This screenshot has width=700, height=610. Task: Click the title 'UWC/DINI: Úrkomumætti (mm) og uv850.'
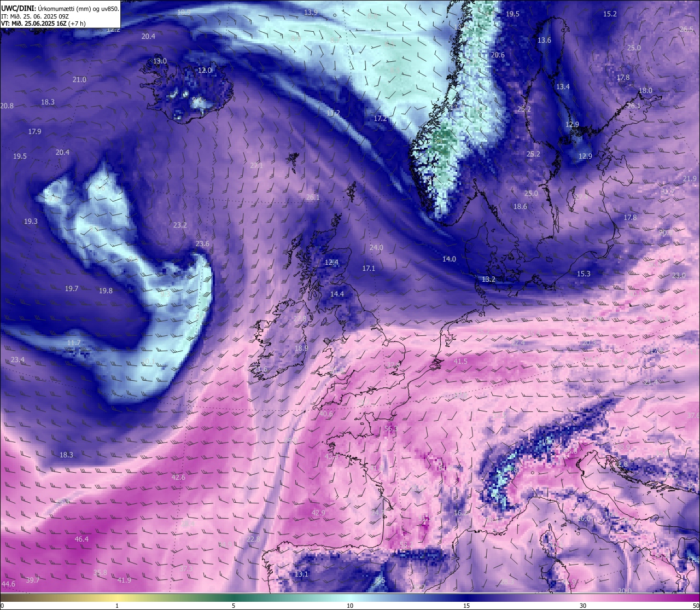tap(60, 8)
